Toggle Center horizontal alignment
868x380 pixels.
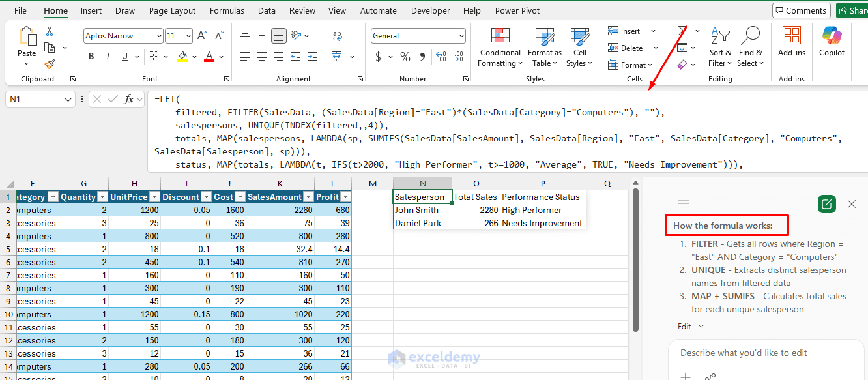pyautogui.click(x=262, y=57)
